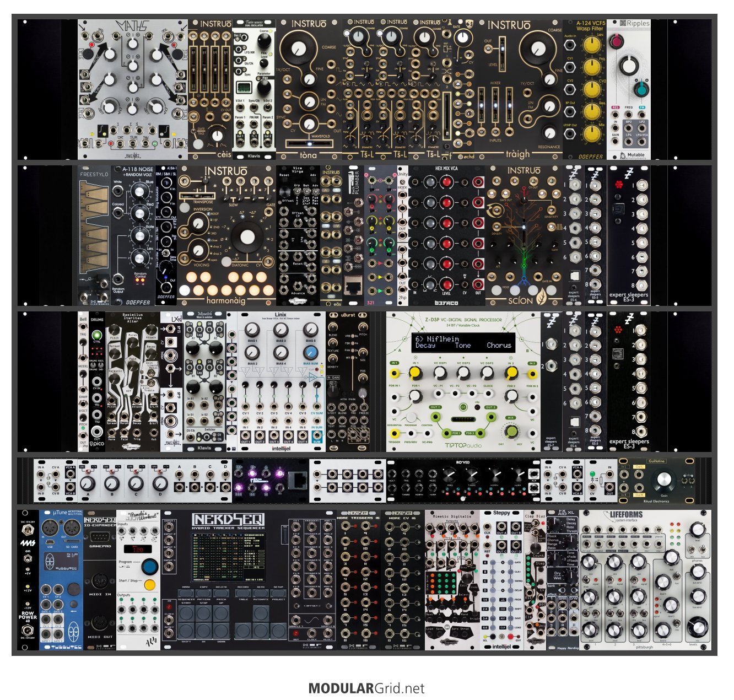
Task: Click the Blue knob on the A-118 Noise module
Action: point(140,191)
